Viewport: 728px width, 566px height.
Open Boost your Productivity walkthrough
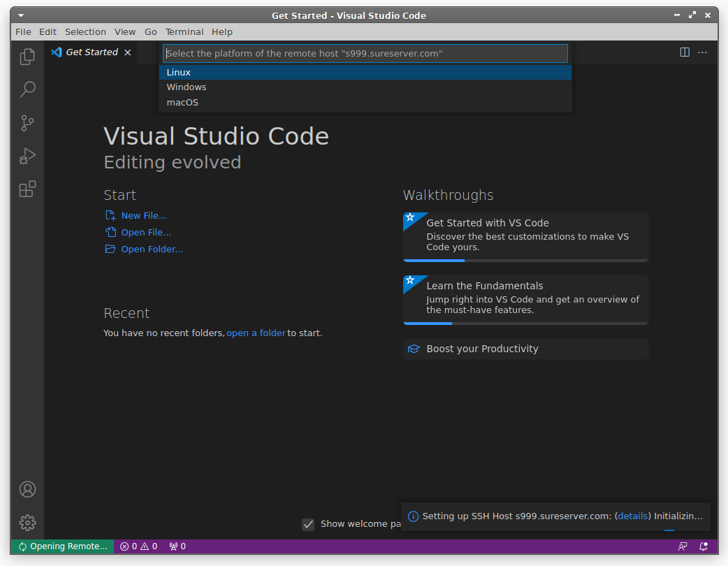(525, 349)
